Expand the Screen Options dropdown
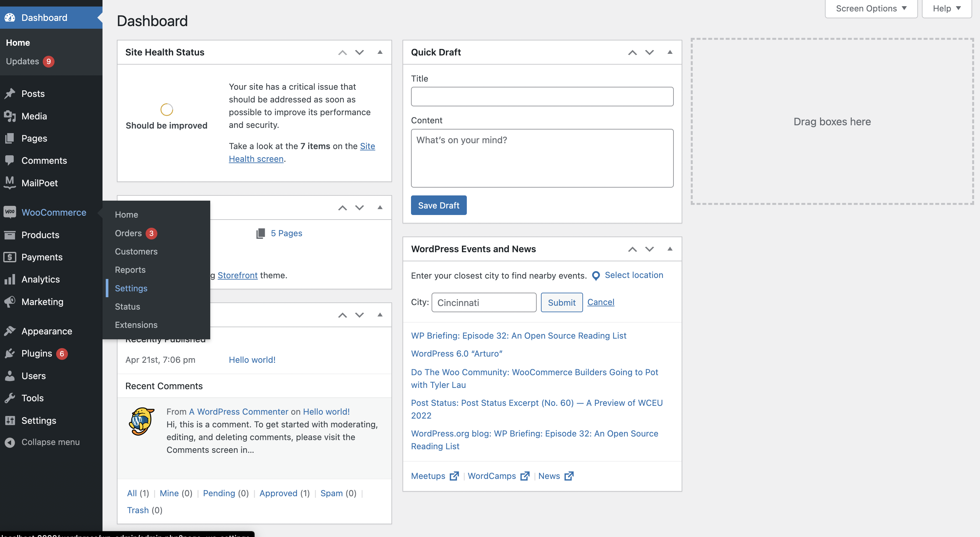Viewport: 980px width, 537px height. pos(871,8)
